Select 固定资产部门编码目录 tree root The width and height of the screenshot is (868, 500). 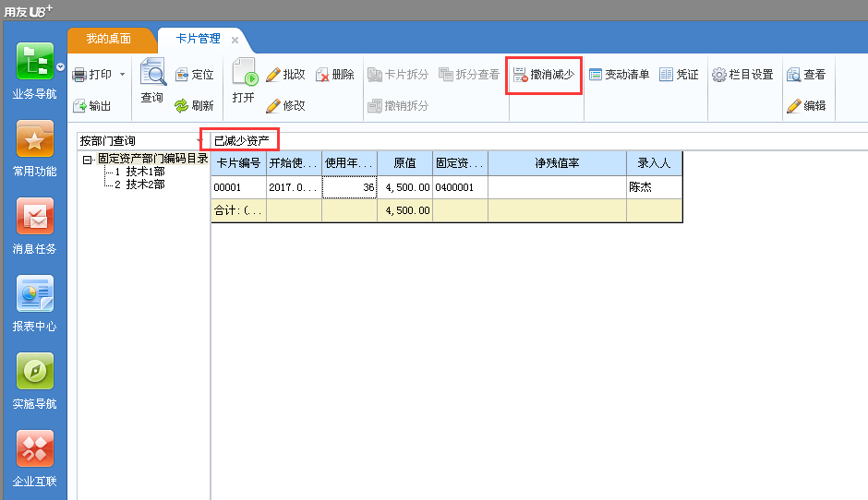pos(152,158)
